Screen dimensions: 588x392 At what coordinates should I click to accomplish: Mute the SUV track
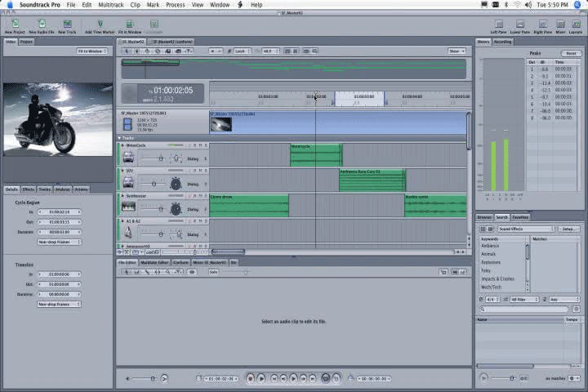pyautogui.click(x=200, y=171)
